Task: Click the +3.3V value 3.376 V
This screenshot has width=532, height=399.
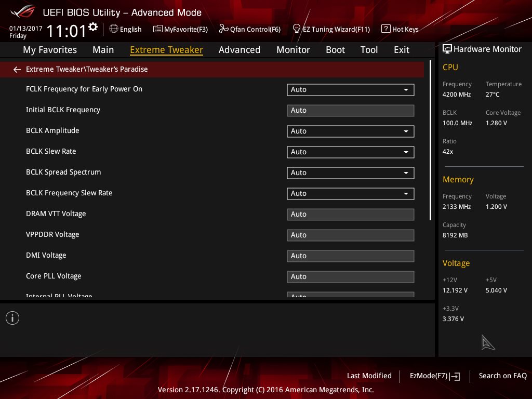Action: [x=453, y=319]
